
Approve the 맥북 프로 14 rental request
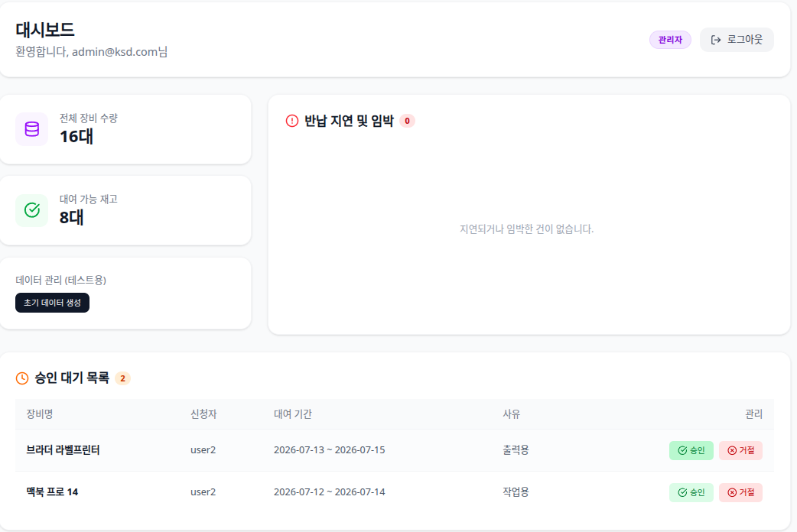coord(691,492)
